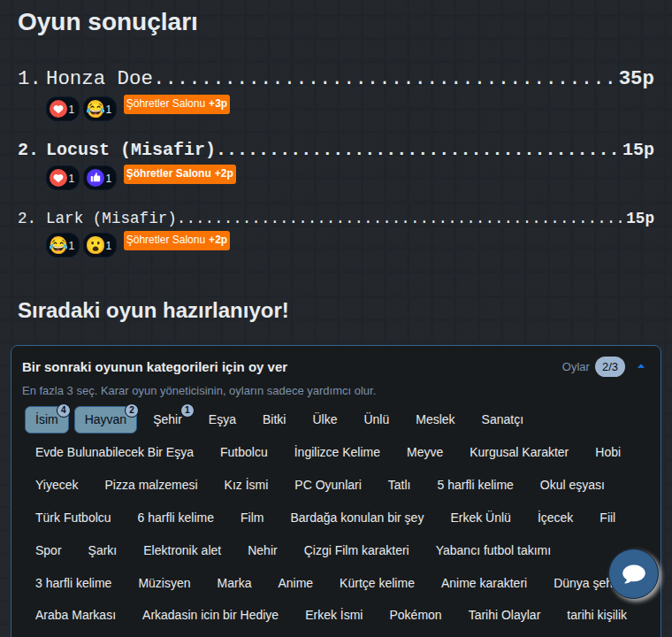Click Lark's Şöhretler Salonu +2p badge
The height and width of the screenshot is (637, 672).
coord(177,241)
